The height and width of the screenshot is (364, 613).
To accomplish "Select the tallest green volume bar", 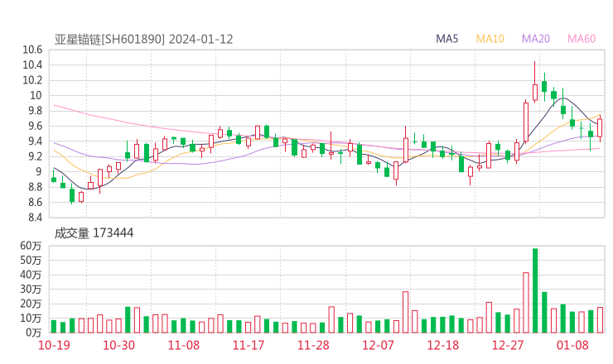I will (x=535, y=290).
